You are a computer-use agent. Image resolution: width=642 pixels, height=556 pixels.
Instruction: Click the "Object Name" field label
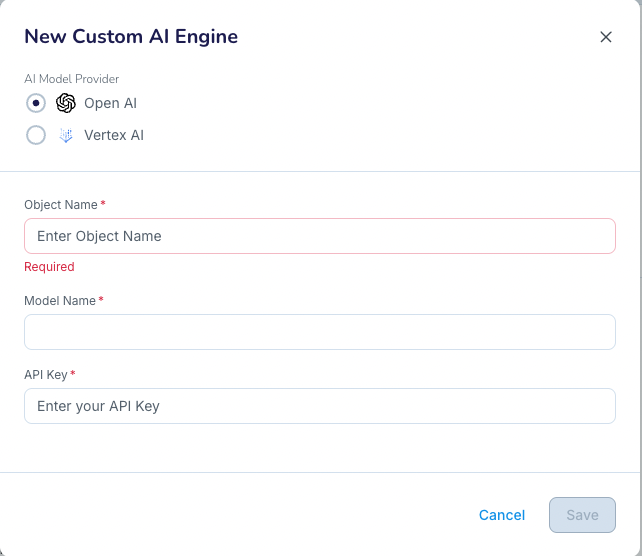point(60,205)
